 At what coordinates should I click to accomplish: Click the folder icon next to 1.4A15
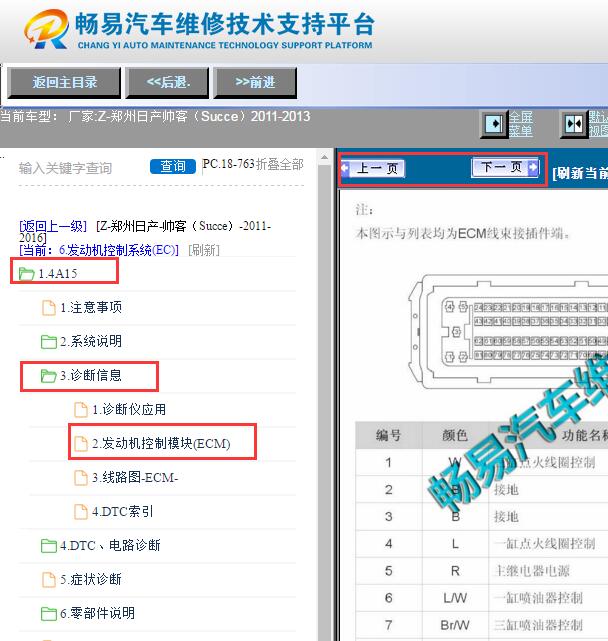click(x=26, y=273)
